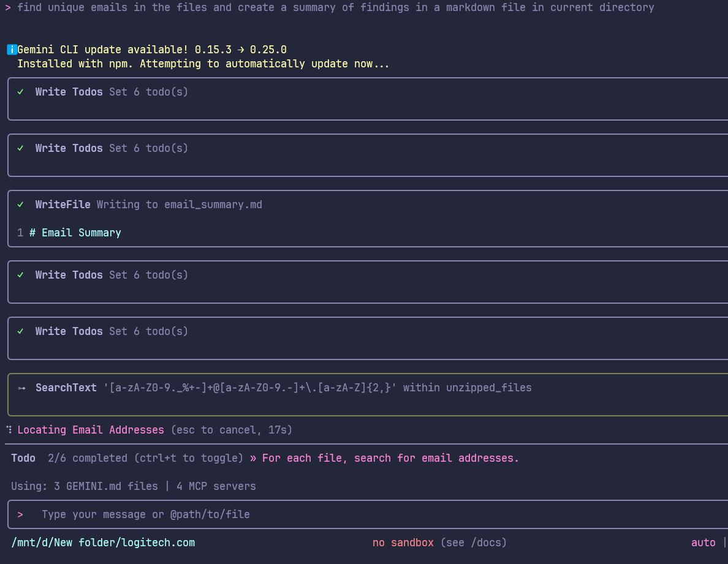
Task: Click the blue info icon beside update notice
Action: [x=12, y=50]
